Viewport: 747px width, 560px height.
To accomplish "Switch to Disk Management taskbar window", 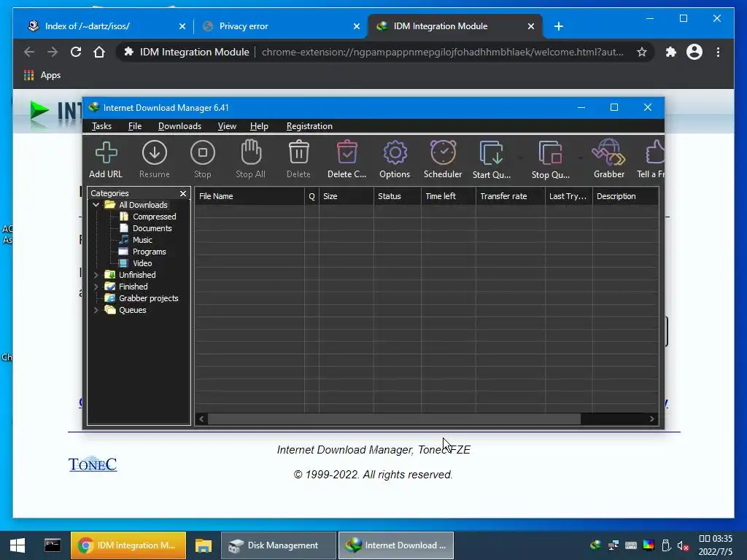I will [278, 545].
